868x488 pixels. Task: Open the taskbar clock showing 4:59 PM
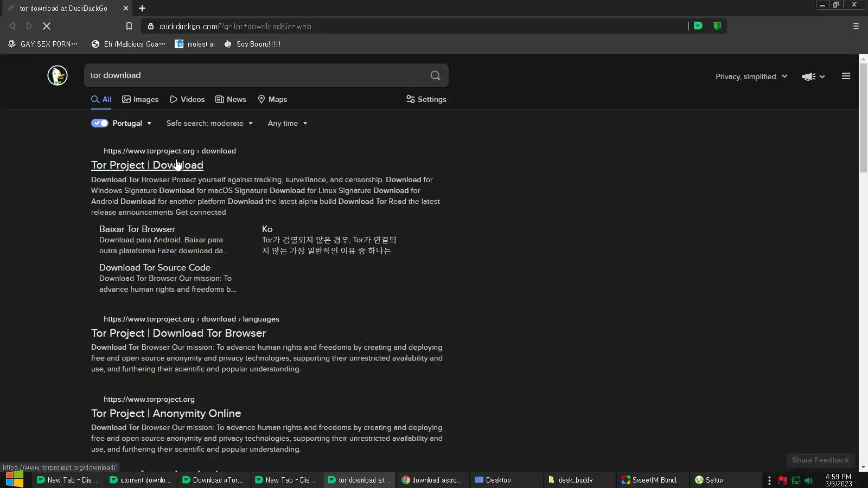coord(838,480)
